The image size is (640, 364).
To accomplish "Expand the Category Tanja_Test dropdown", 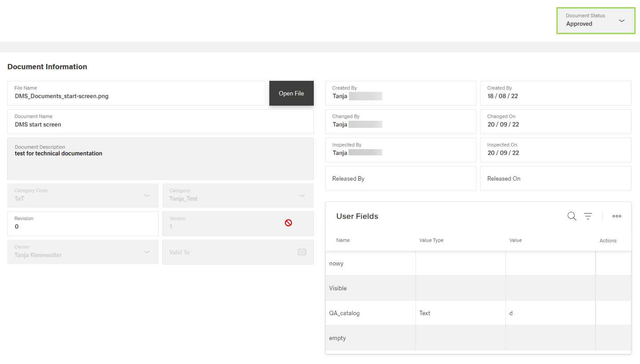I will point(302,195).
